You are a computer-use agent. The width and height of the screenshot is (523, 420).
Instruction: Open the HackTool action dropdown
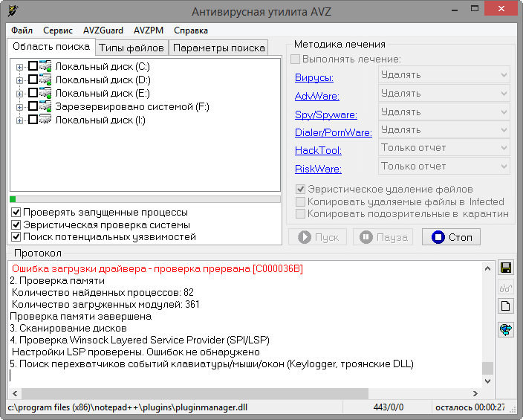coord(444,148)
